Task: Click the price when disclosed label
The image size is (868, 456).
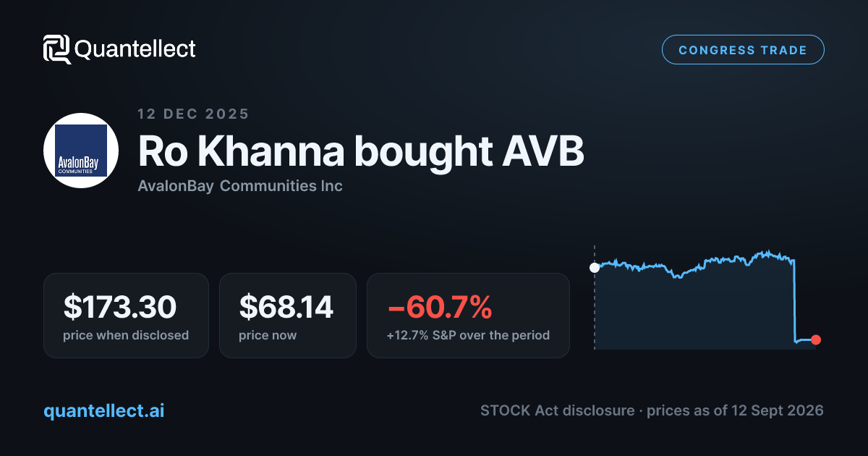Action: coord(126,336)
